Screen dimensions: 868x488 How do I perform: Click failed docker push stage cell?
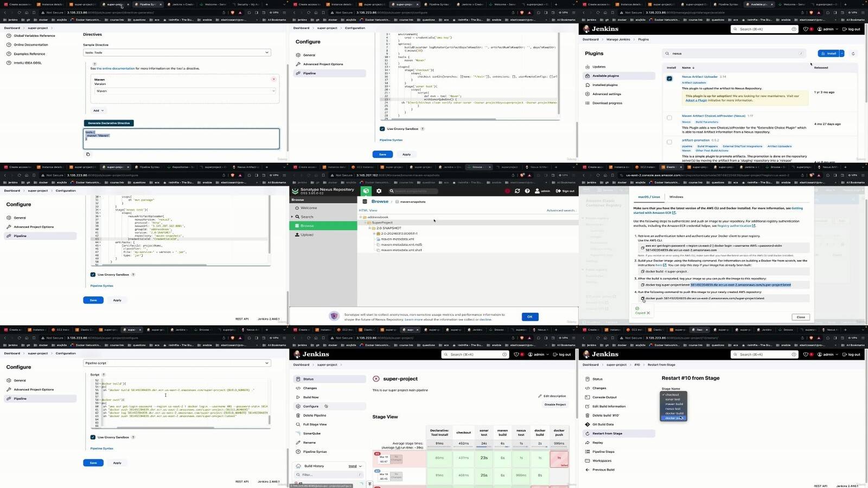click(x=559, y=459)
